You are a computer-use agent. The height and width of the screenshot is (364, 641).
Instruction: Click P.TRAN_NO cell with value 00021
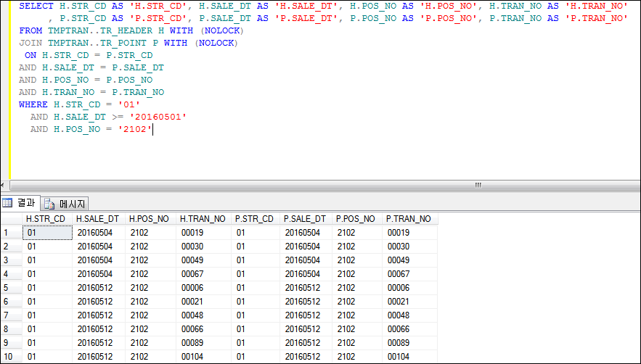[409, 302]
